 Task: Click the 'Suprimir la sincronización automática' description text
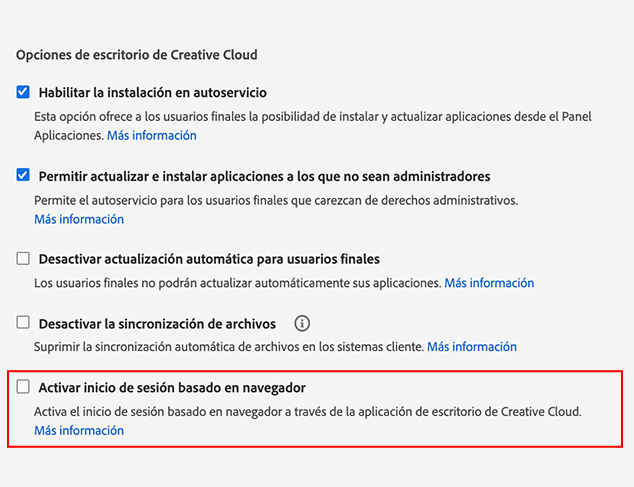coord(229,347)
